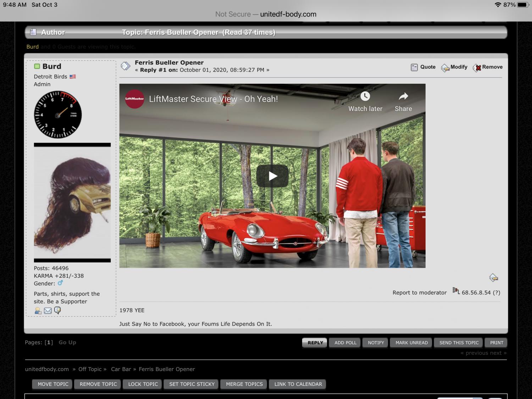Tap the battery indicator icon
The height and width of the screenshot is (399, 532).
[523, 5]
